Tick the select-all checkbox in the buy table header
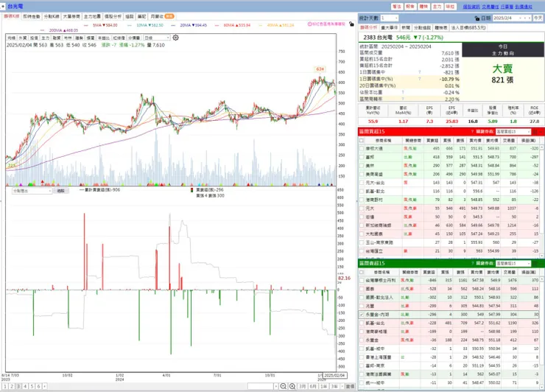This screenshot has width=545, height=392. tap(362, 140)
